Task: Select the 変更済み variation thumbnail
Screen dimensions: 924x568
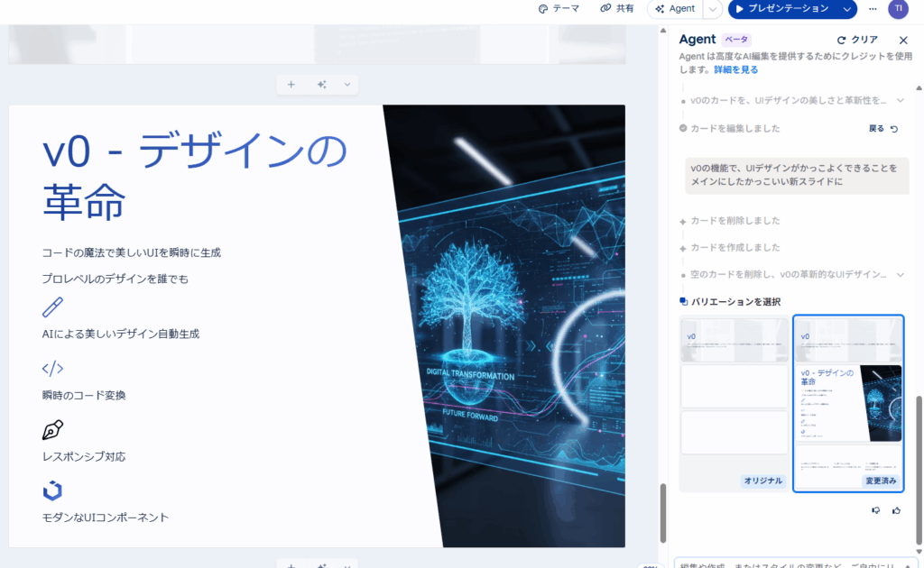Action: [848, 403]
